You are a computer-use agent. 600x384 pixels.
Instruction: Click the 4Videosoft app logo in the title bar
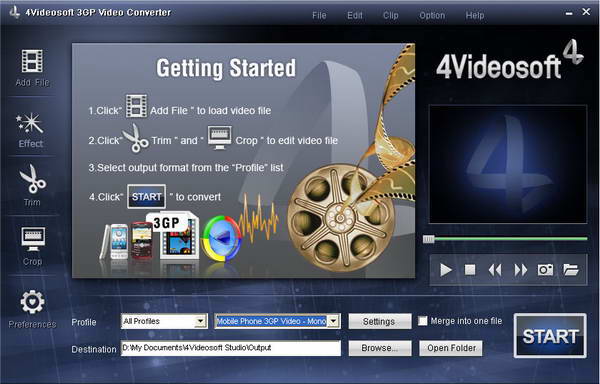(15, 12)
